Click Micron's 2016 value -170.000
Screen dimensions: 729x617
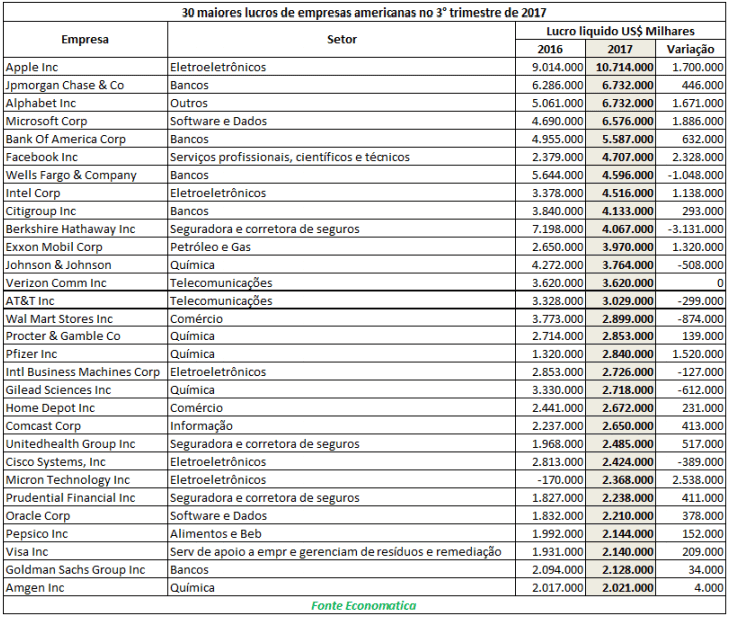coord(550,480)
